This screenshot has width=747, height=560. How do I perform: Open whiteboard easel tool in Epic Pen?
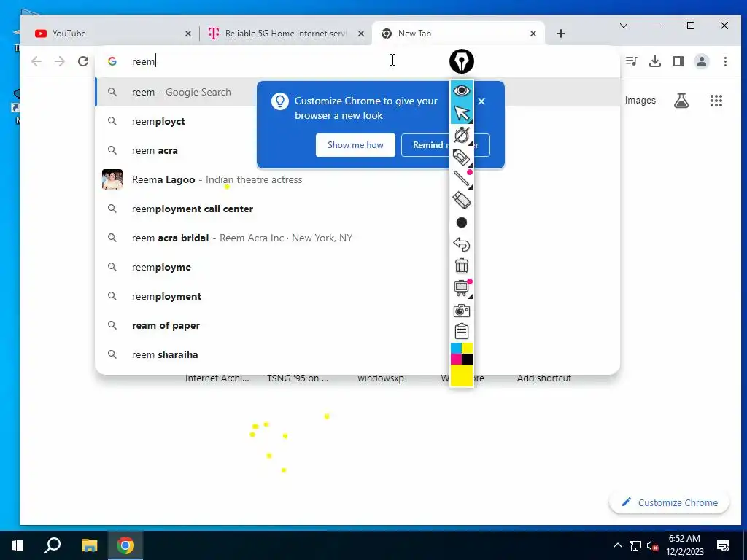[x=461, y=288]
